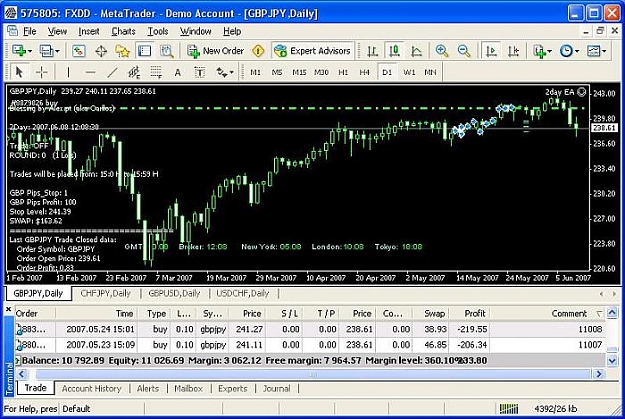Close the Terminal panel with X
The width and height of the screenshot is (625, 419).
tap(8, 309)
